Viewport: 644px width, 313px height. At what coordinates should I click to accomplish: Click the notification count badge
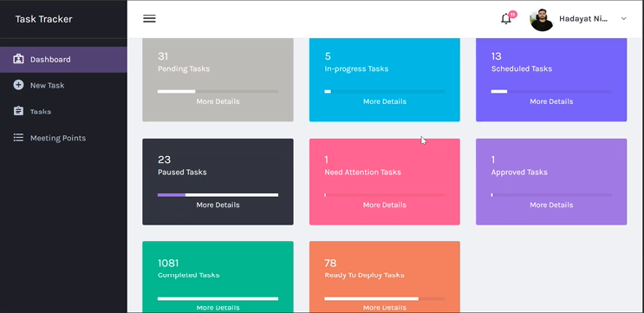[x=512, y=15]
